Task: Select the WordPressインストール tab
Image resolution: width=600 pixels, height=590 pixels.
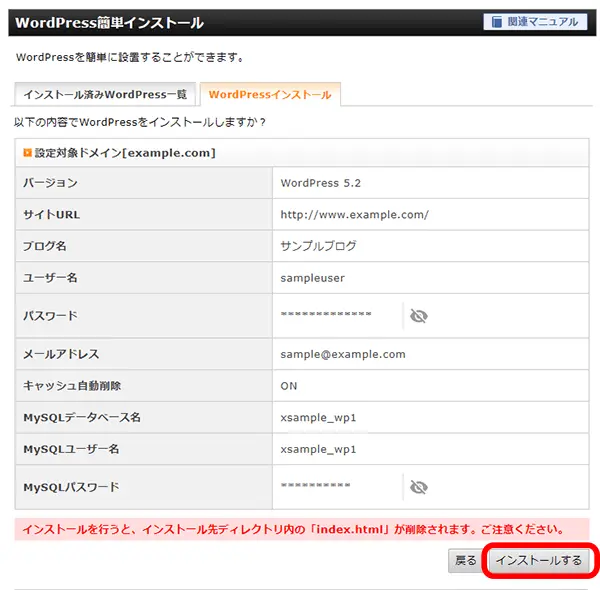Action: coord(270,95)
